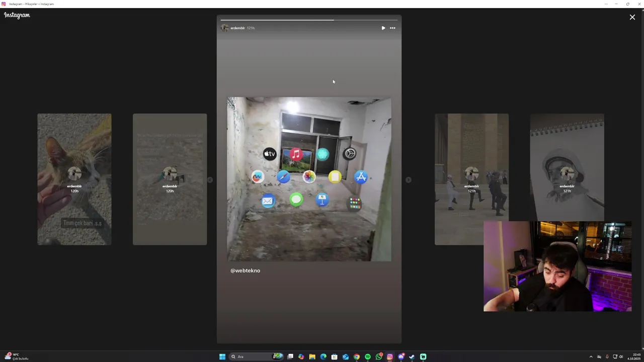Click the shared room photo post in story
This screenshot has width=644, height=362.
pyautogui.click(x=309, y=179)
